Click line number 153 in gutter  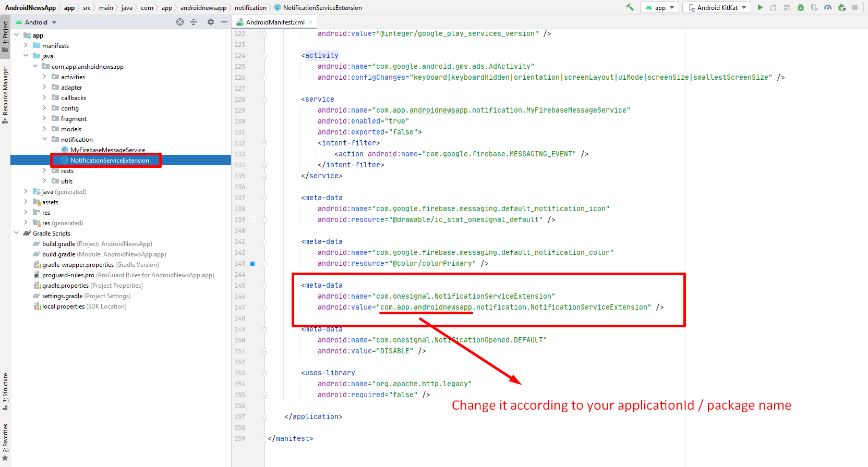239,373
